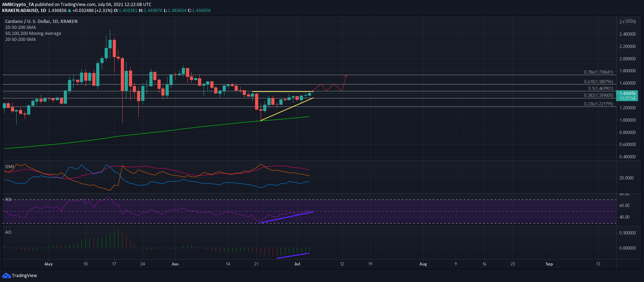Select the 0.786(1.738681) Fibonacci label
Image resolution: width=644 pixels, height=282 pixels.
(599, 72)
